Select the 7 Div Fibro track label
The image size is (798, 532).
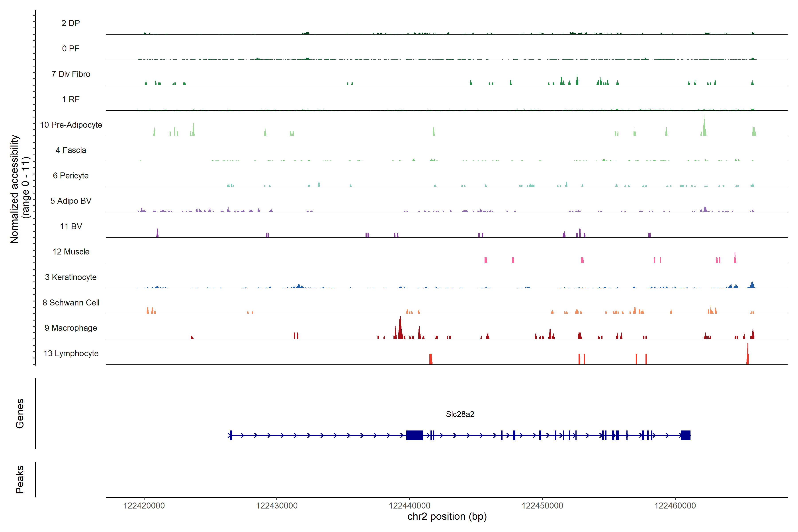(70, 74)
